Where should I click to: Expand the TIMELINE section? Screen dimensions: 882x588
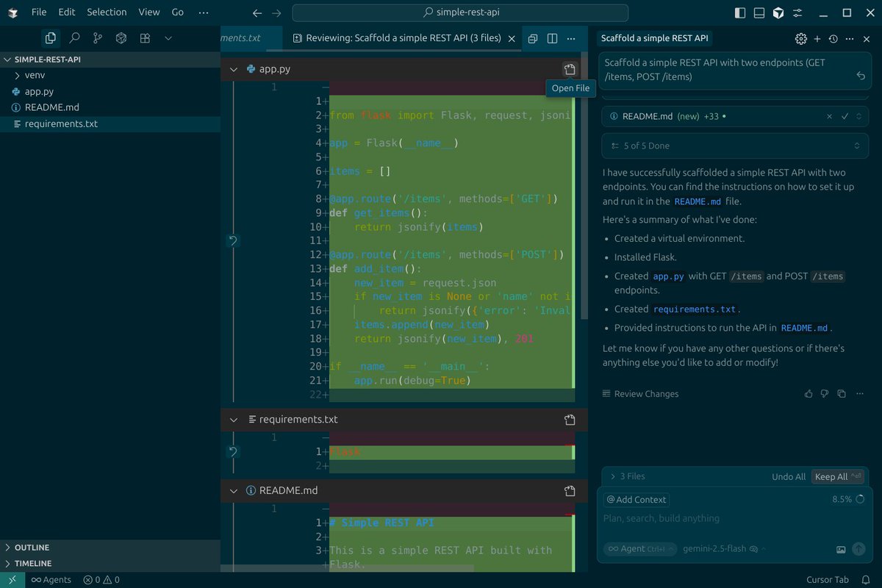coord(110,563)
